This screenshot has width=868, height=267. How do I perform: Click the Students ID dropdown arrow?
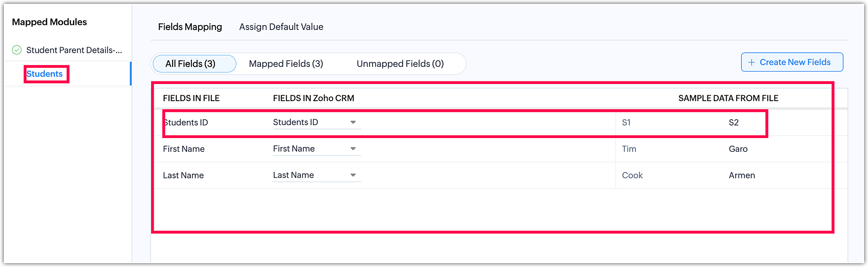353,123
